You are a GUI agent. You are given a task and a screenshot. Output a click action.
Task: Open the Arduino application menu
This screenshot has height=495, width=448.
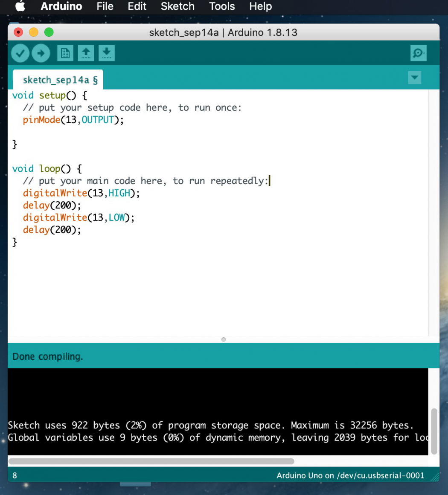click(x=61, y=6)
